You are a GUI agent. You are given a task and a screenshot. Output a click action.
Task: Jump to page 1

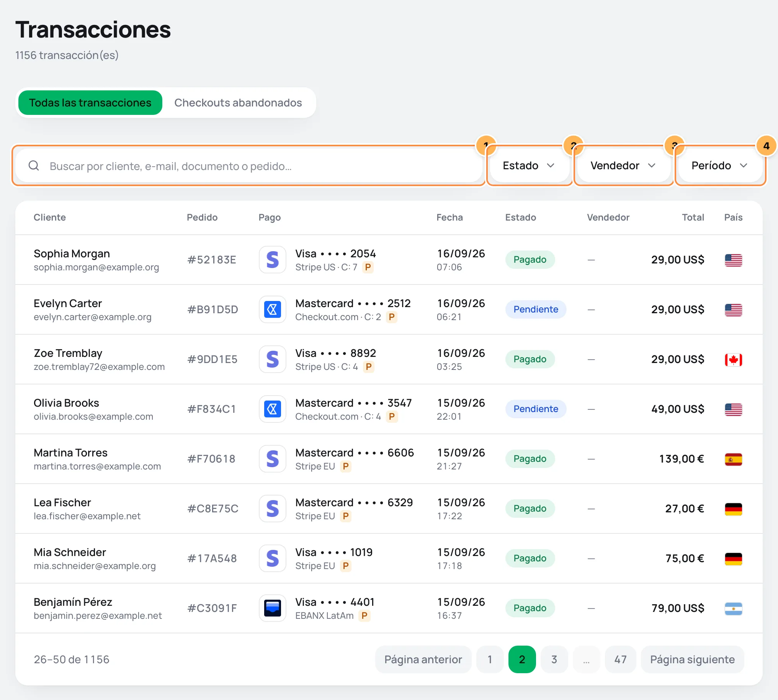(x=490, y=659)
